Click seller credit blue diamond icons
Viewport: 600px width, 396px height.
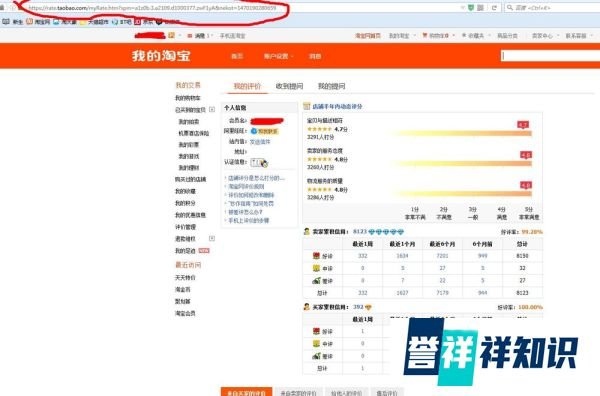(386, 231)
